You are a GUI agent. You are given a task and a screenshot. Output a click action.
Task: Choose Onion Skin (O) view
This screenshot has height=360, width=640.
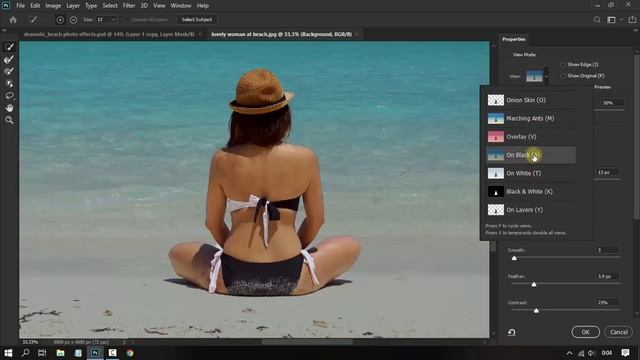click(531, 100)
